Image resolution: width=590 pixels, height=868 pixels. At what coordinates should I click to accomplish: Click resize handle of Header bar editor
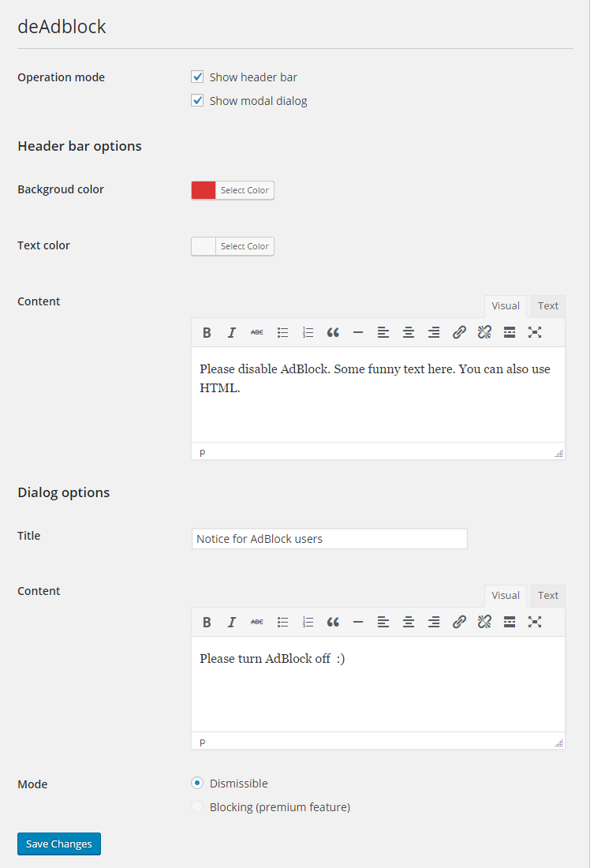point(559,454)
